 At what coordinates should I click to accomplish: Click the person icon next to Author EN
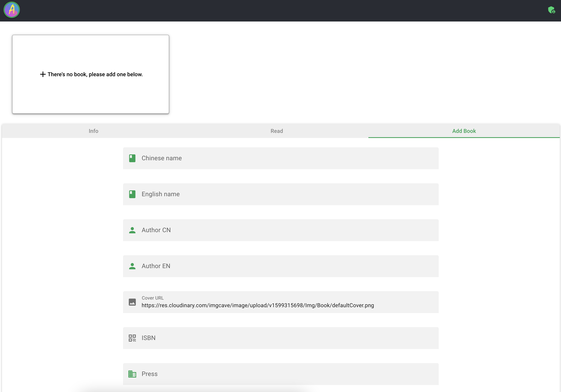(132, 266)
